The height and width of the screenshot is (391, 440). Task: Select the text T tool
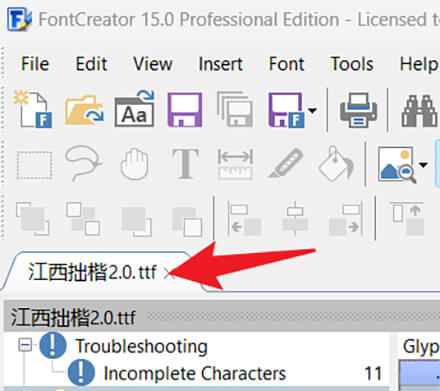185,164
